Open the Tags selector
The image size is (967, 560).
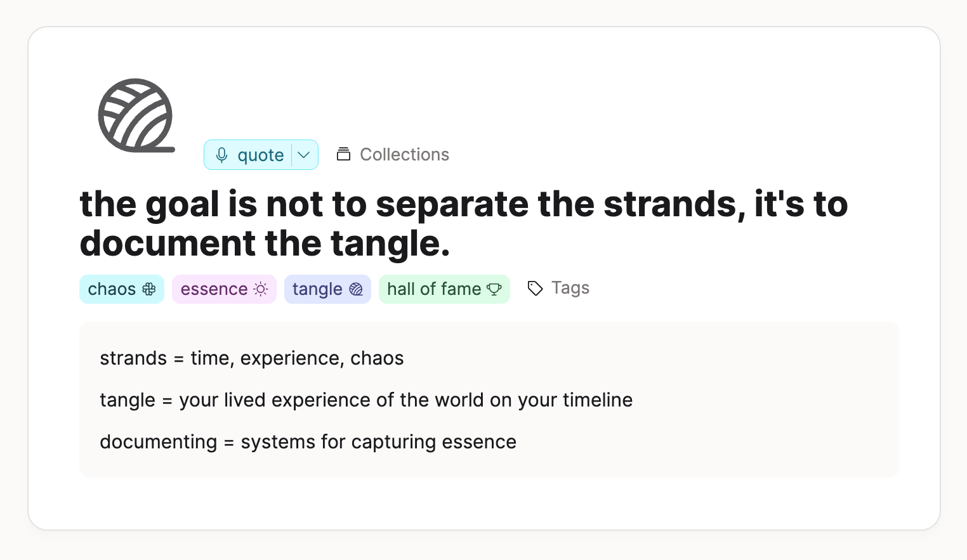click(x=570, y=288)
